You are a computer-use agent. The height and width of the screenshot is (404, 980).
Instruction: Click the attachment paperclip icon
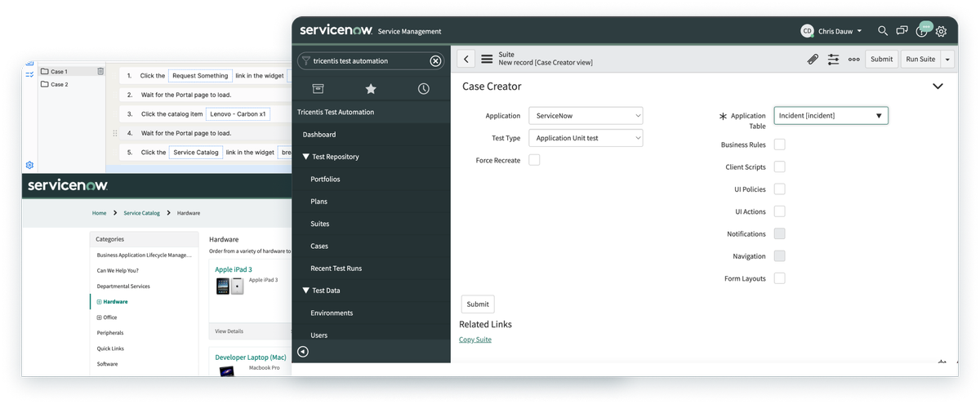[813, 59]
